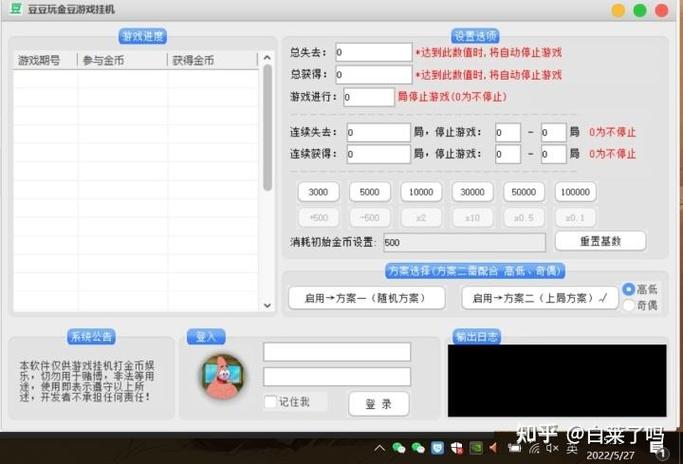The height and width of the screenshot is (464, 683).
Task: Open Windows Security shield tray icon
Action: pyautogui.click(x=456, y=447)
